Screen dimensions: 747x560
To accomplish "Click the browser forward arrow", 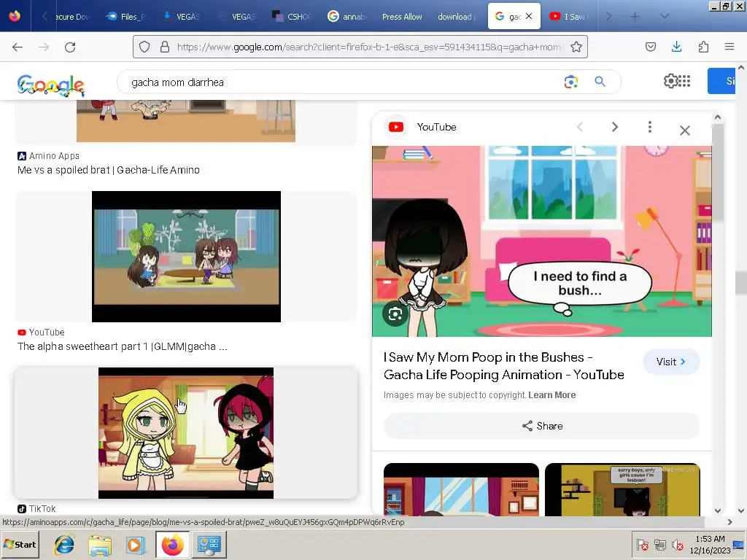I will 44,47.
